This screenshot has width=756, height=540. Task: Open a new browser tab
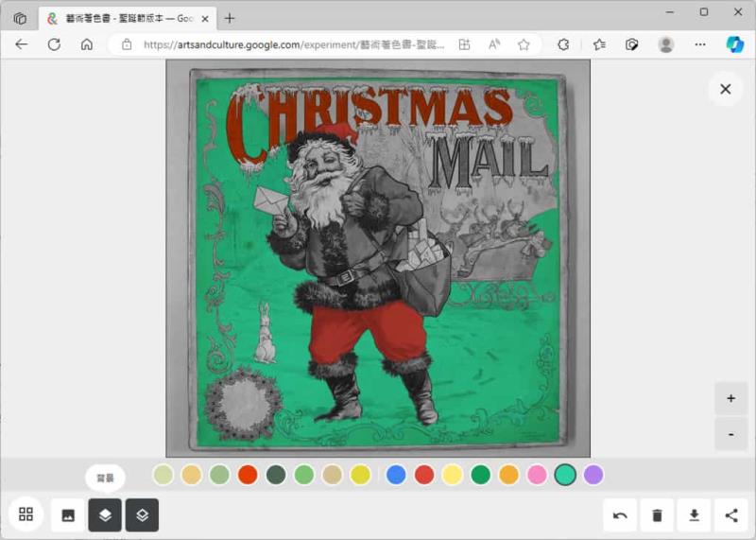click(x=230, y=18)
